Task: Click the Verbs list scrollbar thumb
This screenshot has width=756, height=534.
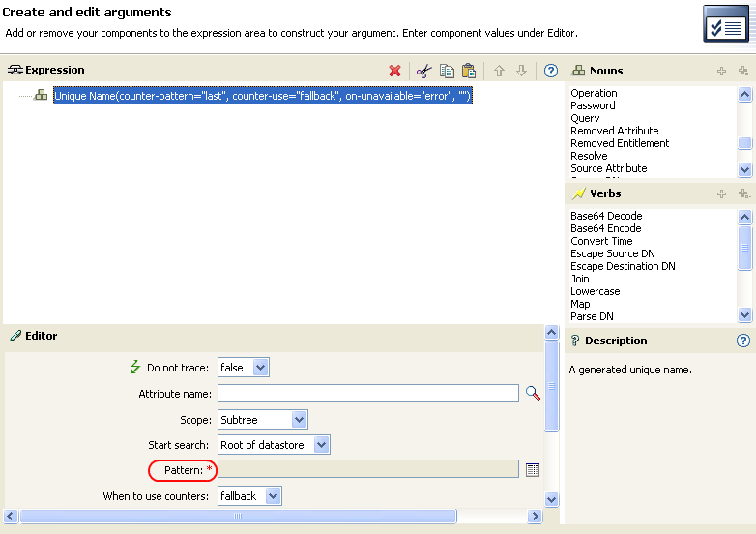Action: click(x=744, y=248)
